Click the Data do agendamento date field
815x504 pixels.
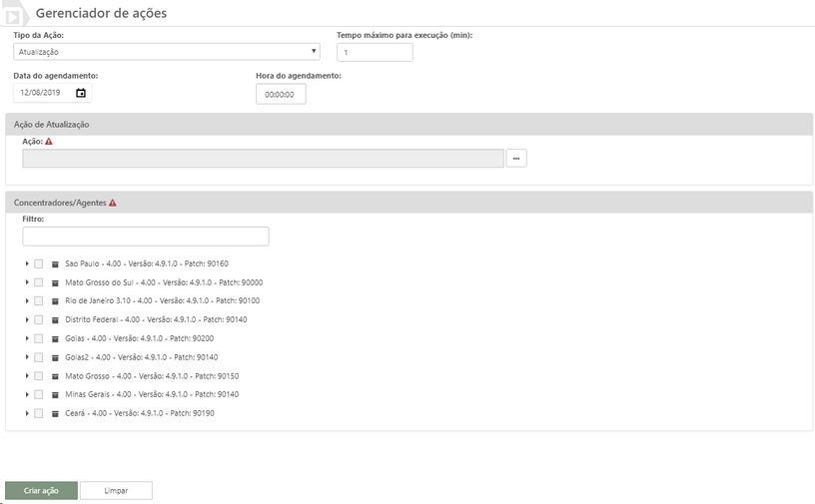click(x=52, y=93)
